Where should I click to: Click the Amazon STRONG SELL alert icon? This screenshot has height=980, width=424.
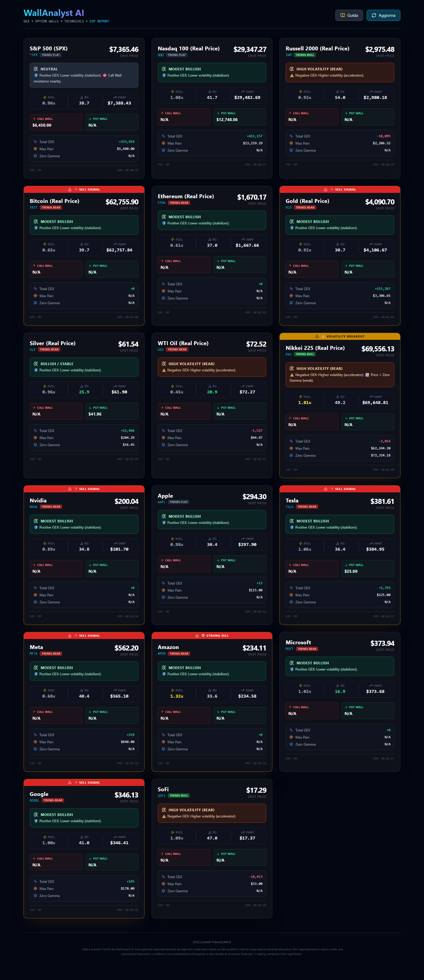197,636
